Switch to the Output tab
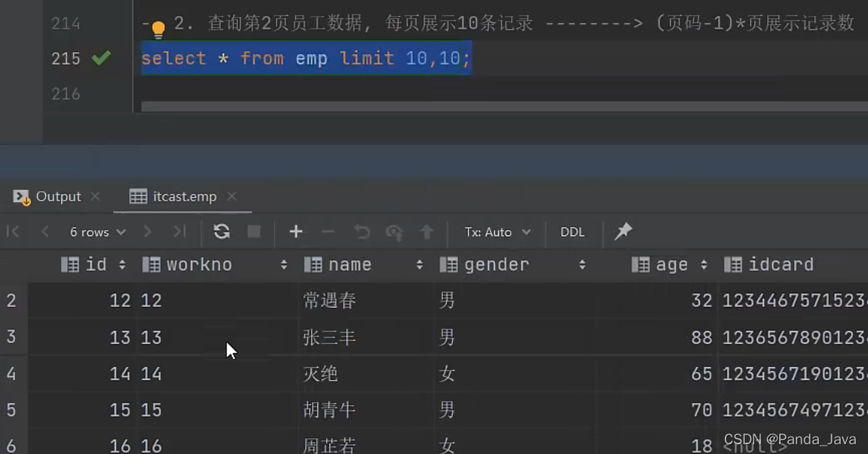Viewport: 868px width, 454px height. pos(58,196)
